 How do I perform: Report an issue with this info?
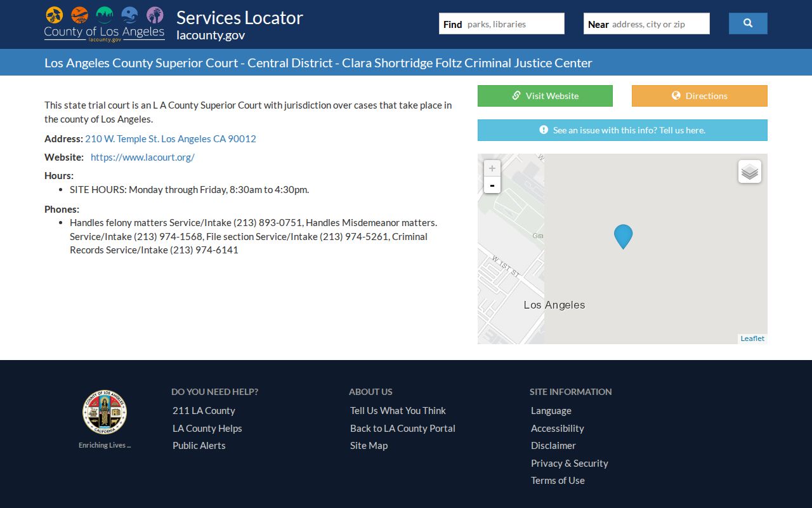tap(622, 130)
